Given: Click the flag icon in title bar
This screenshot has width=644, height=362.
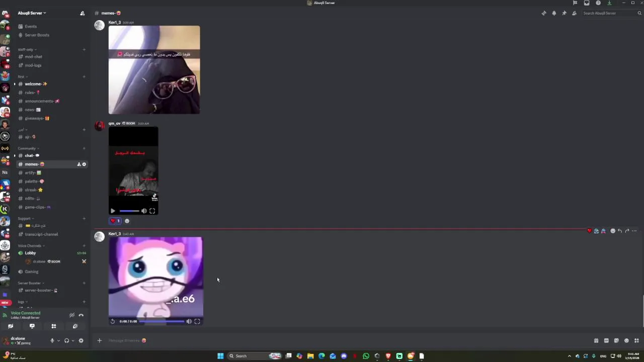Looking at the screenshot, I should click(575, 3).
